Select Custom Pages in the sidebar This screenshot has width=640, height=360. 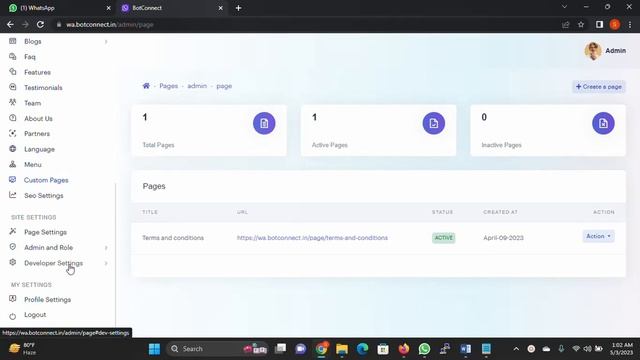(x=46, y=180)
